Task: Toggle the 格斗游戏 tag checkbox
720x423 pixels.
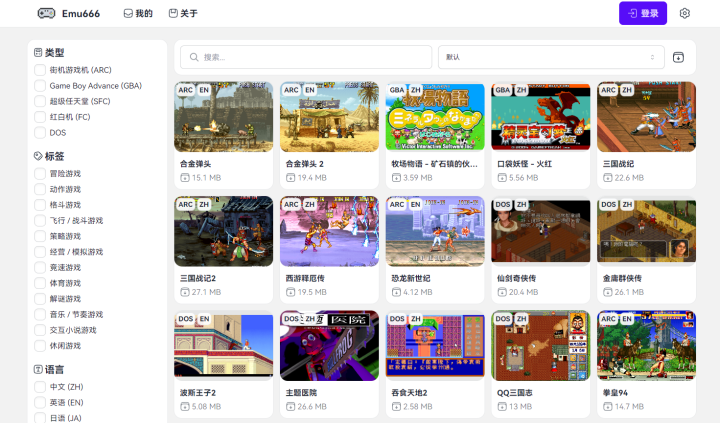Action: tap(40, 205)
